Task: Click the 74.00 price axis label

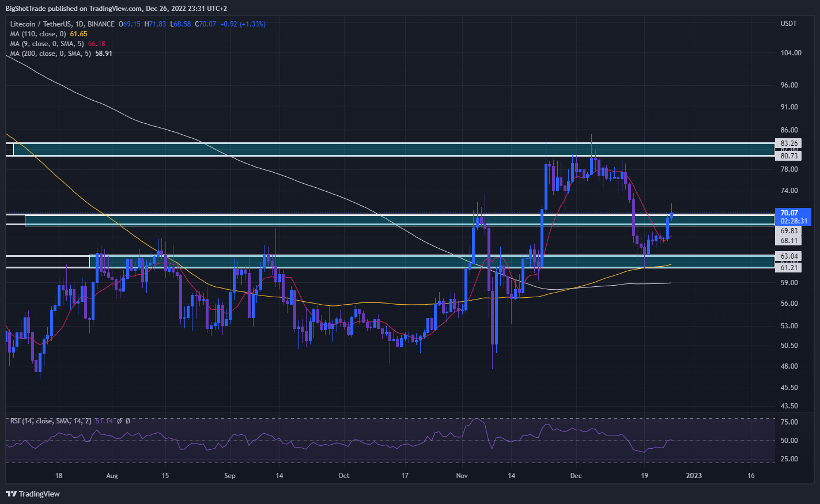Action: pos(789,191)
